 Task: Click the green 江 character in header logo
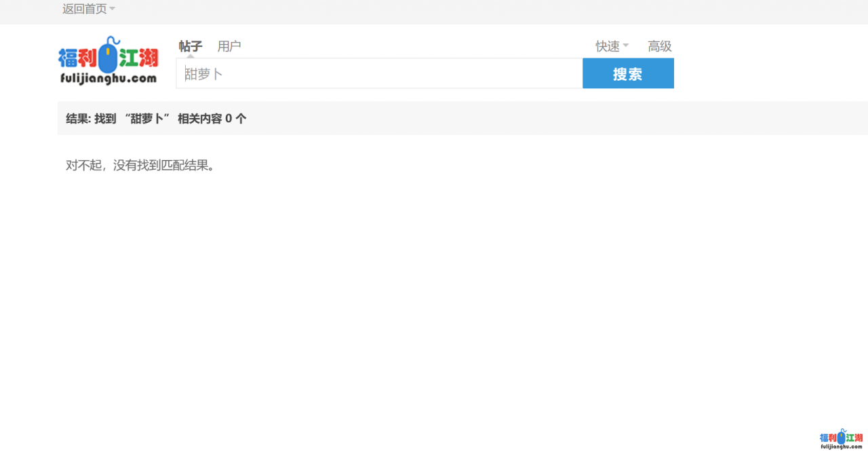pyautogui.click(x=129, y=58)
